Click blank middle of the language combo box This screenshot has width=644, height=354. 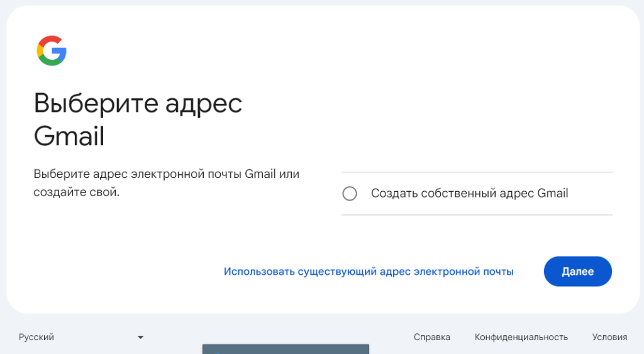click(x=94, y=338)
